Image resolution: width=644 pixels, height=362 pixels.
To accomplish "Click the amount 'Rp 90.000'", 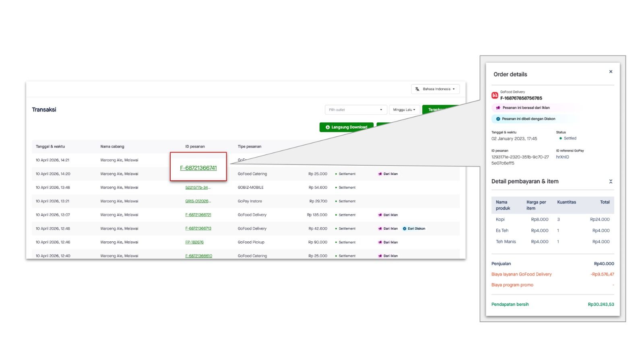I will (x=318, y=243).
